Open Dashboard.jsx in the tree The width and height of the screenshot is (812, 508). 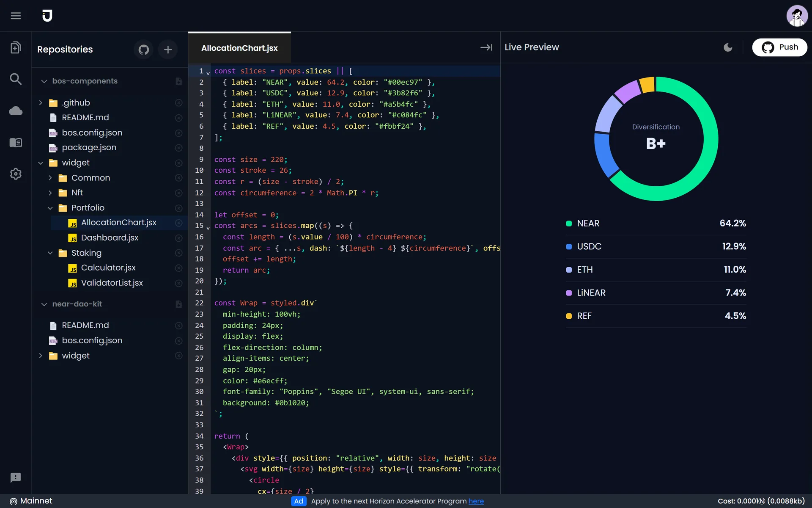click(x=110, y=238)
